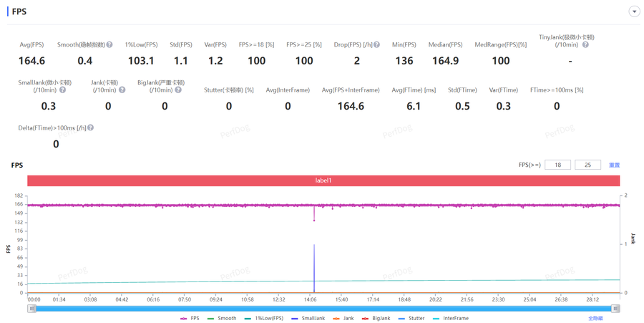The height and width of the screenshot is (323, 644).
Task: Toggle InterFrame legend item
Action: (451, 318)
